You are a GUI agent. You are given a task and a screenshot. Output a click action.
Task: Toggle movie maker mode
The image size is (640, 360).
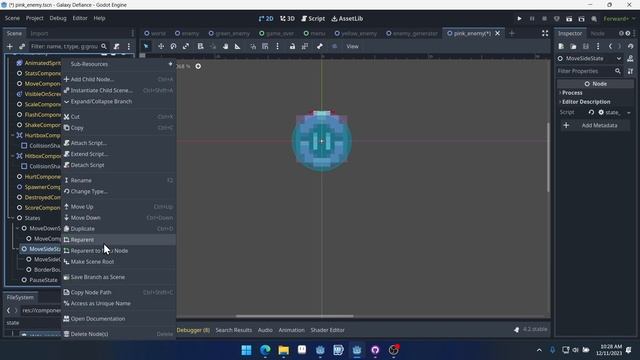coord(594,19)
